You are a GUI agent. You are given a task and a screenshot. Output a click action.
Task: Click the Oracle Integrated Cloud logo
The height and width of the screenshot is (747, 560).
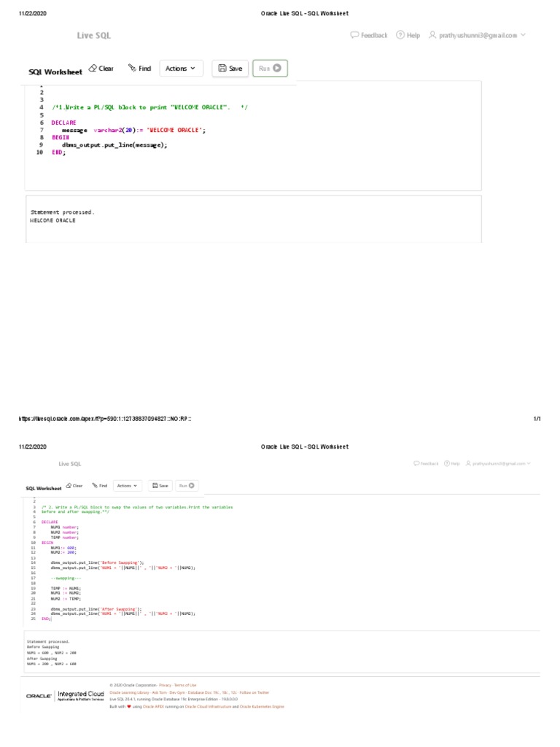click(x=65, y=695)
